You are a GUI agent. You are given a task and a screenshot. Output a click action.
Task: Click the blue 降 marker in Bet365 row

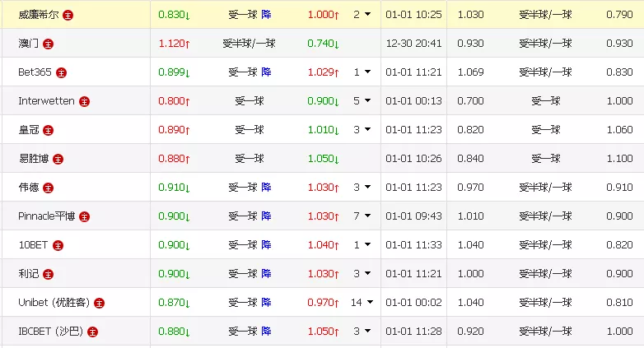(x=266, y=72)
